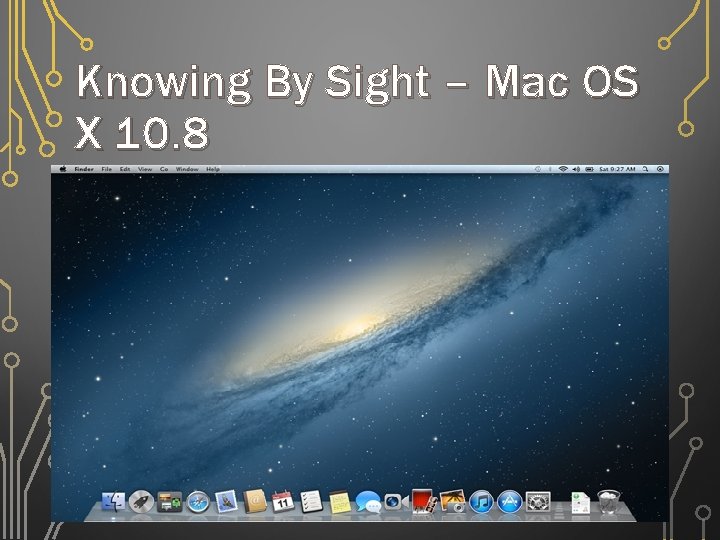Open Spotlight search magnifier icon

[645, 169]
